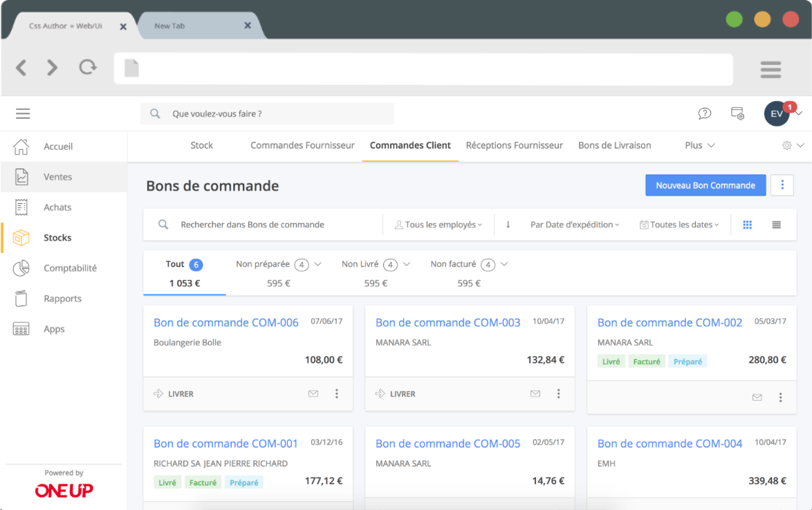Expand Tous les employés dropdown

[x=439, y=225]
